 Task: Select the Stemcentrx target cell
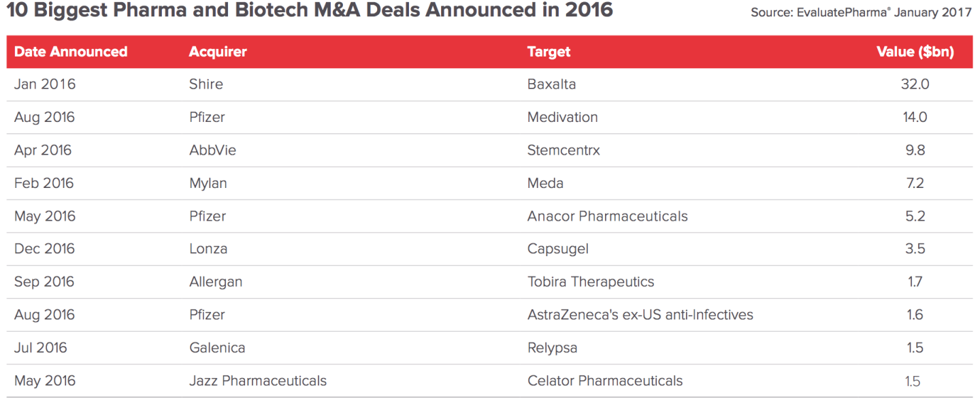click(x=563, y=150)
